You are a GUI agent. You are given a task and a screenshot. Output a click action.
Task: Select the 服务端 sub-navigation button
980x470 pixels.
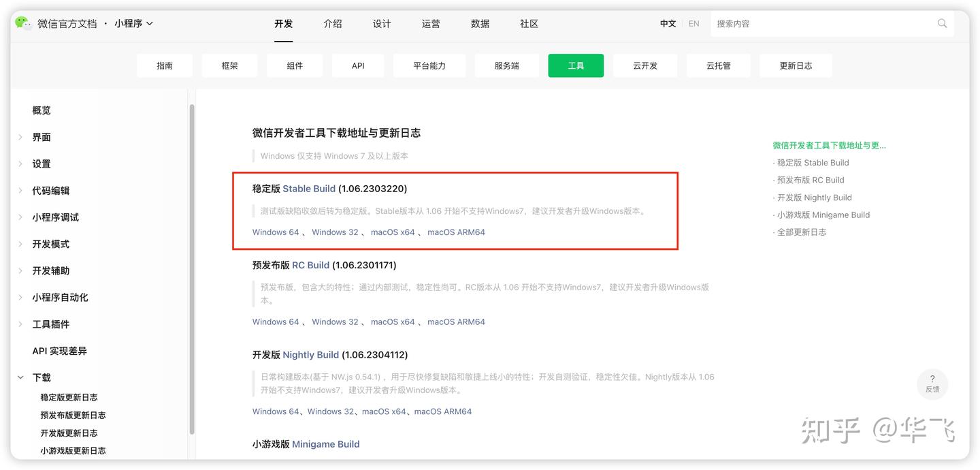tap(507, 65)
